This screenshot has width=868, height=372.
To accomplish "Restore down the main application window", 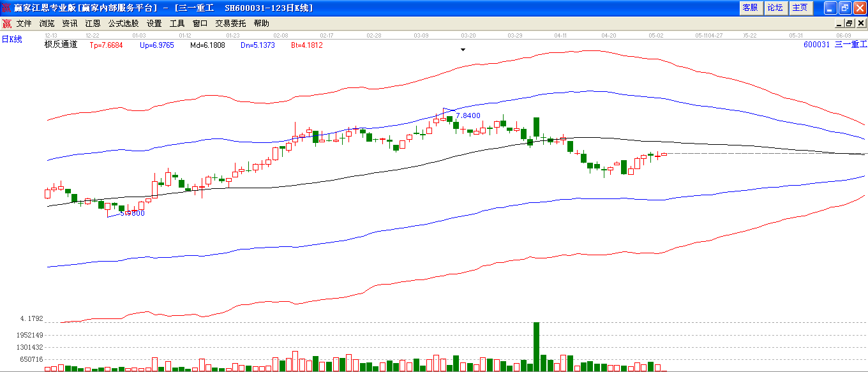I will 844,8.
